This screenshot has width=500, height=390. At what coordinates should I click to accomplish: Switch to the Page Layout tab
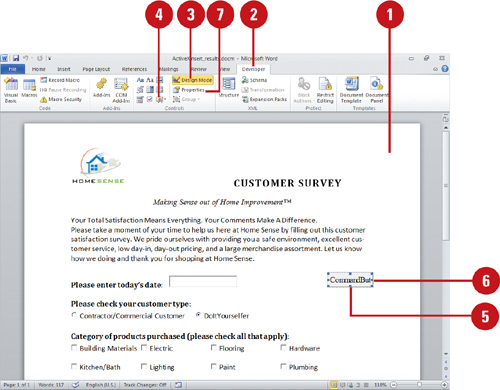[96, 69]
